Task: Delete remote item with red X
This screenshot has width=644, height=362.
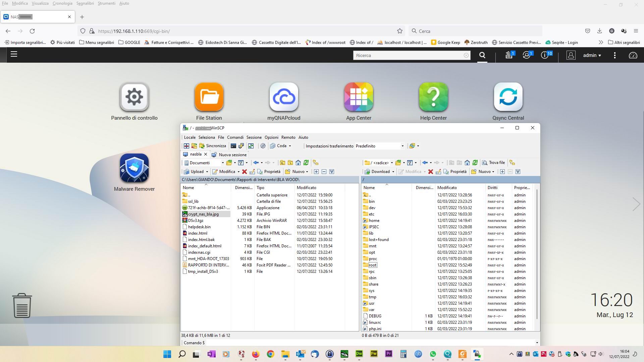Action: click(x=431, y=172)
